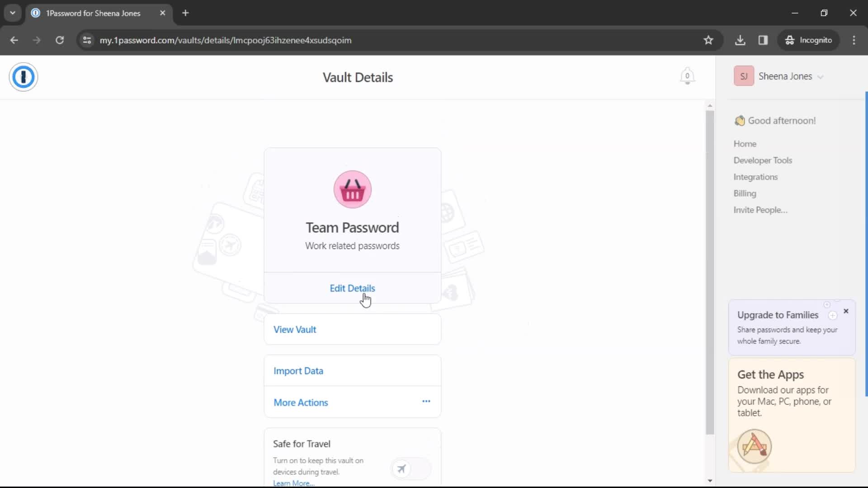Expand Sheena Jones account dropdown
Screen dimensions: 868x488
tap(821, 76)
